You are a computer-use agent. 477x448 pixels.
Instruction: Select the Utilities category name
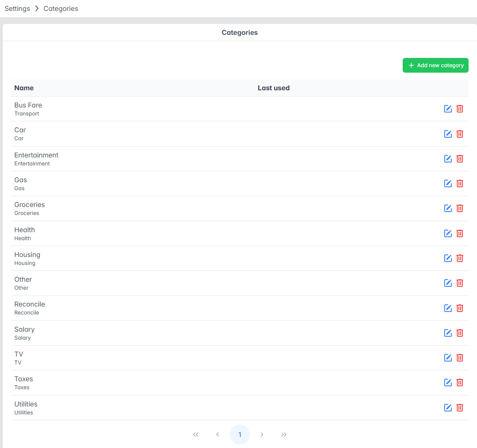(26, 404)
